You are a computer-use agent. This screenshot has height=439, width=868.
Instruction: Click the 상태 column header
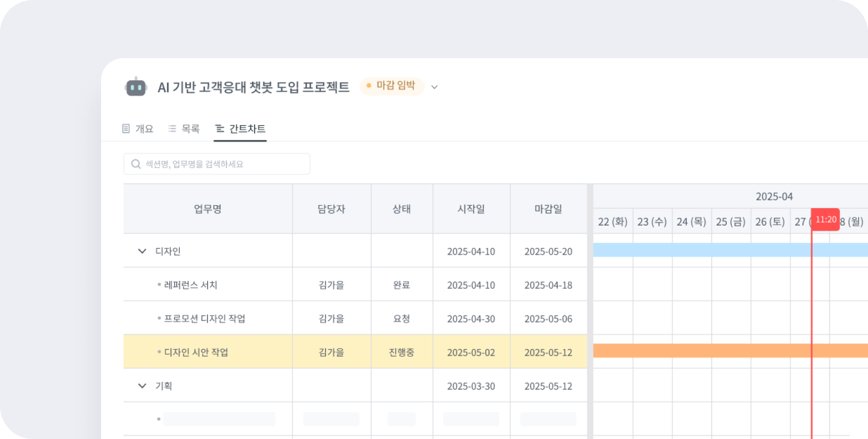(x=402, y=209)
